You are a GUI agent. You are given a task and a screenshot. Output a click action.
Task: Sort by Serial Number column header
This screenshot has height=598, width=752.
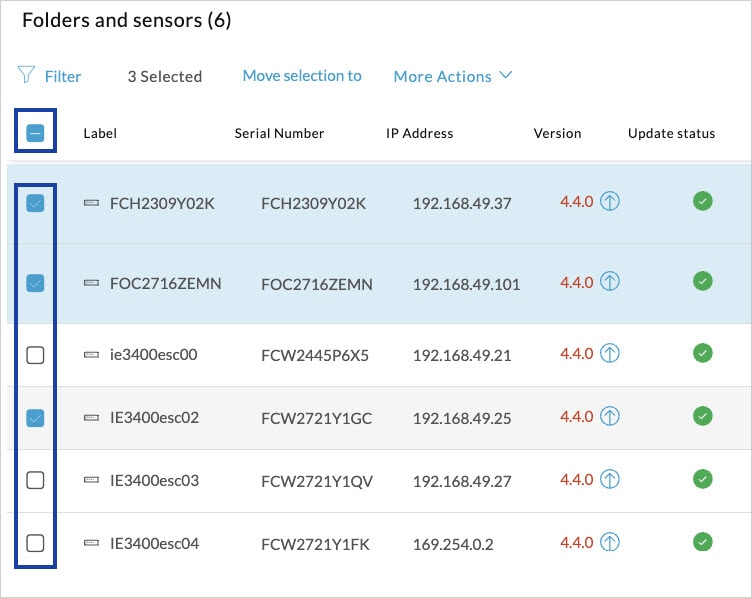pyautogui.click(x=279, y=133)
